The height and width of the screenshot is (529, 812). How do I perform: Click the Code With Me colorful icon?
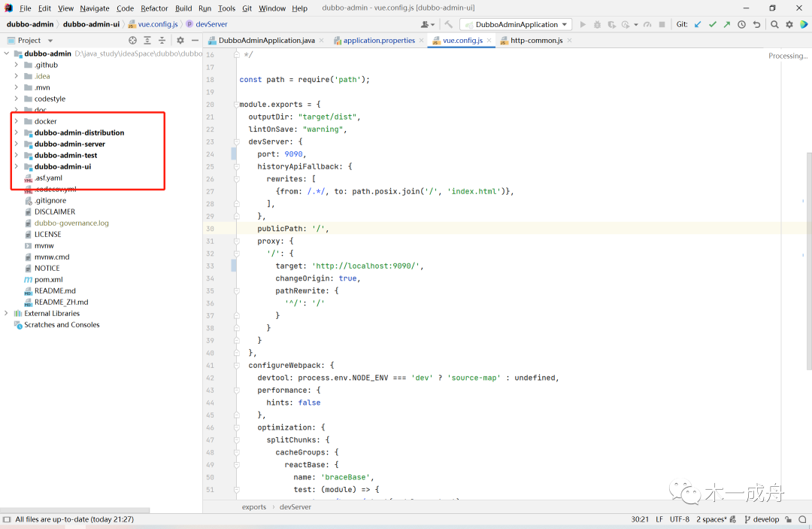(x=804, y=24)
